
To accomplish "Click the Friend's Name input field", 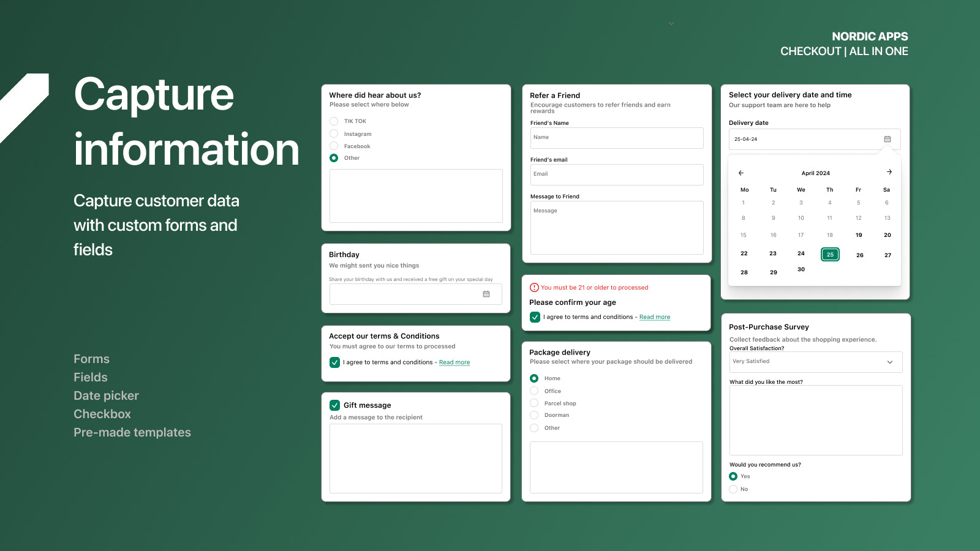I will tap(616, 138).
